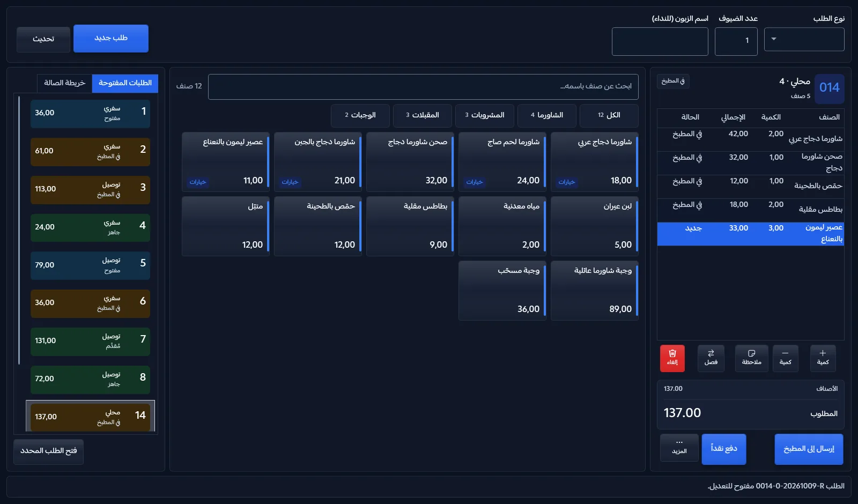This screenshot has height=504, width=858.
Task: Add وجبة شاورما عائلية item card
Action: [595, 291]
